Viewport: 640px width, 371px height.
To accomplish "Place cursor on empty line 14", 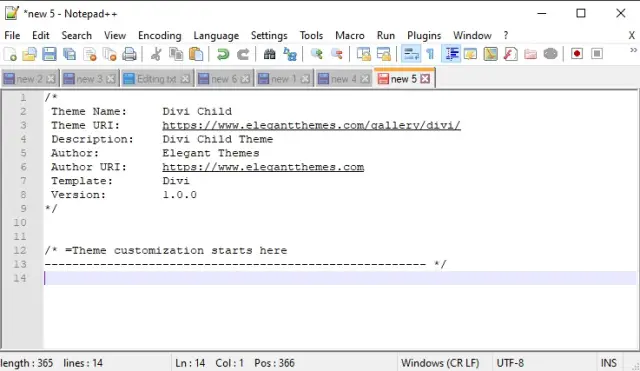I will pyautogui.click(x=340, y=278).
